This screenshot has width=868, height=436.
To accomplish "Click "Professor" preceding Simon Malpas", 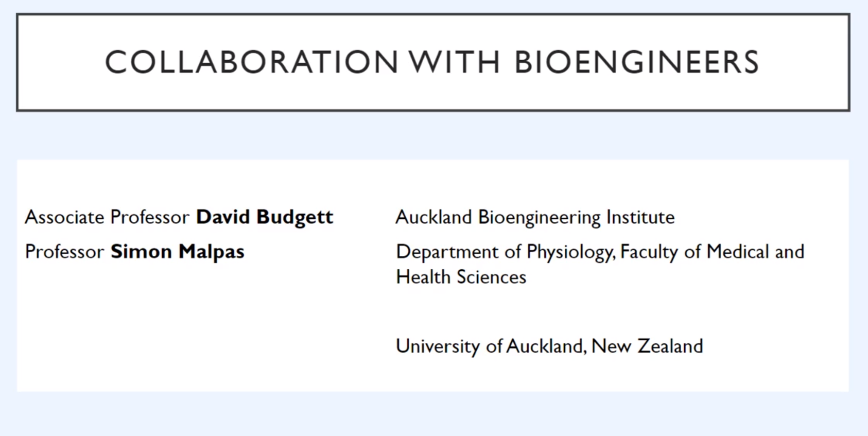I will tap(64, 252).
